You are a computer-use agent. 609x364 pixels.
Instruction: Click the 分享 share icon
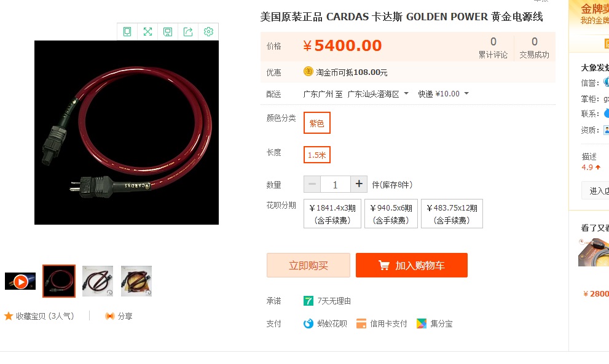click(110, 316)
